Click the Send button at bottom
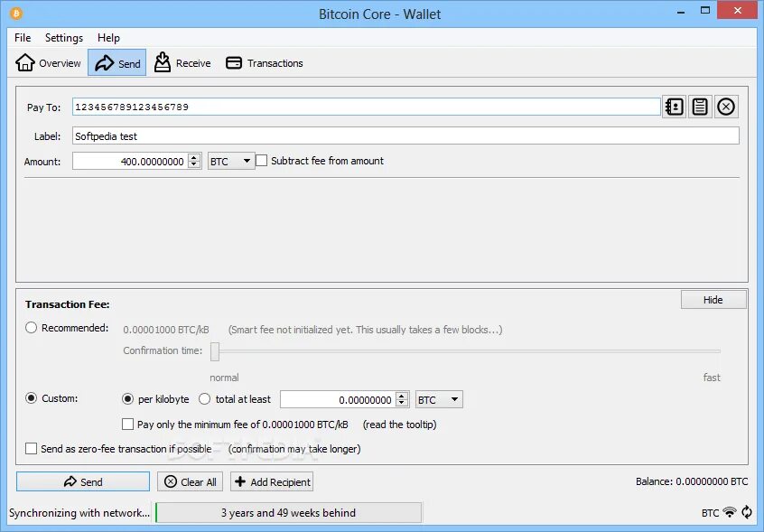764x532 pixels. pos(83,481)
